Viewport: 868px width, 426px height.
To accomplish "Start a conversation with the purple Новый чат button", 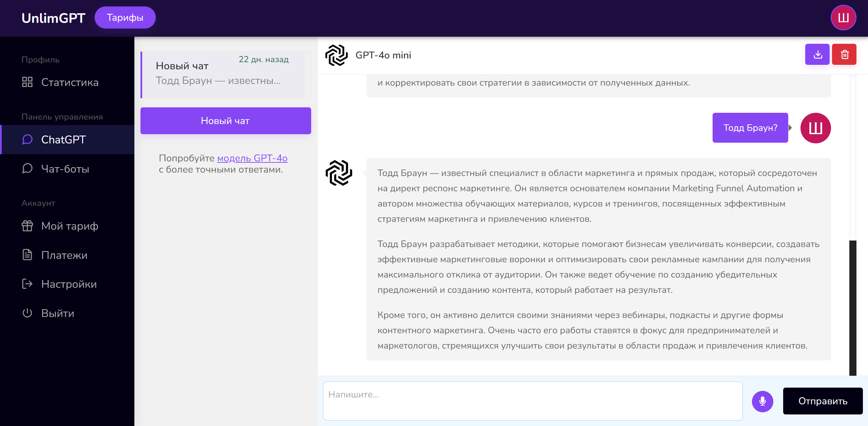I will [x=226, y=121].
